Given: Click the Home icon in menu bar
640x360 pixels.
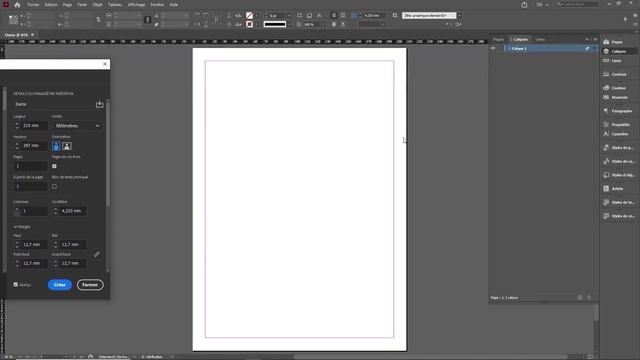Looking at the screenshot, I should (17, 5).
